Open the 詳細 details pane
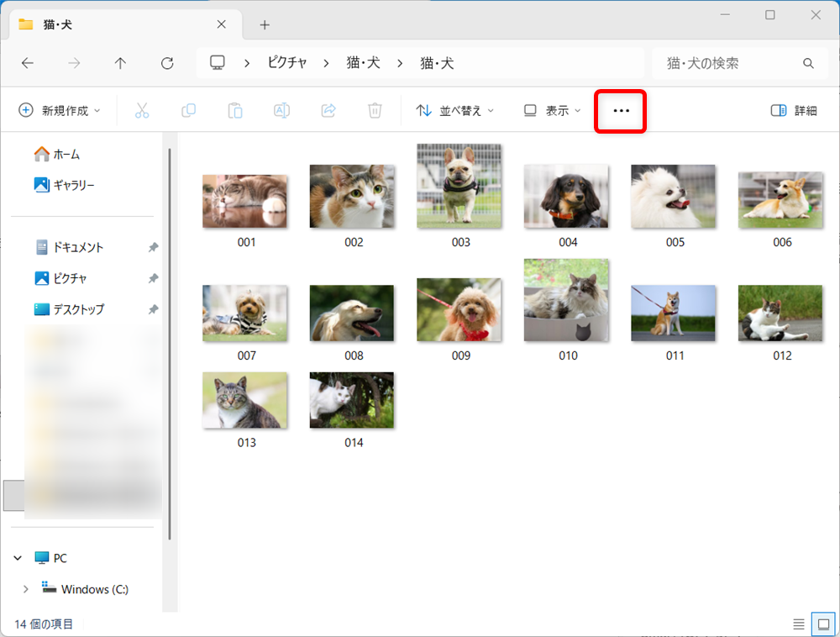This screenshot has height=637, width=840. [x=793, y=109]
